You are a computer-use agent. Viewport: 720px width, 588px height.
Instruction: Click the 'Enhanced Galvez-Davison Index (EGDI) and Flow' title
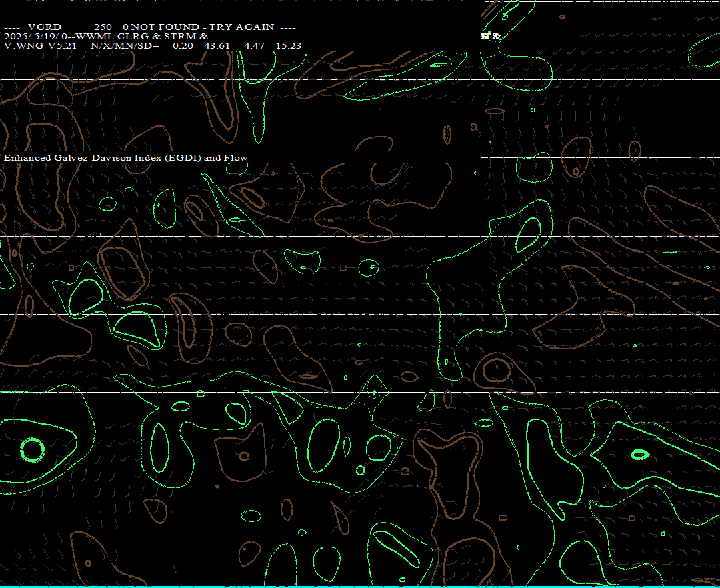coord(126,158)
